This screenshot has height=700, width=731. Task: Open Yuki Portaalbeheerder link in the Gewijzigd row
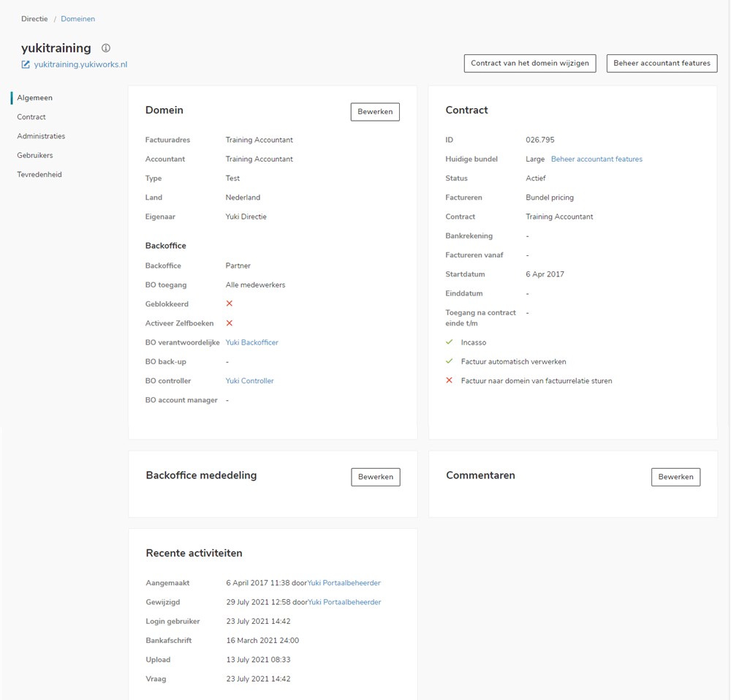(x=344, y=601)
